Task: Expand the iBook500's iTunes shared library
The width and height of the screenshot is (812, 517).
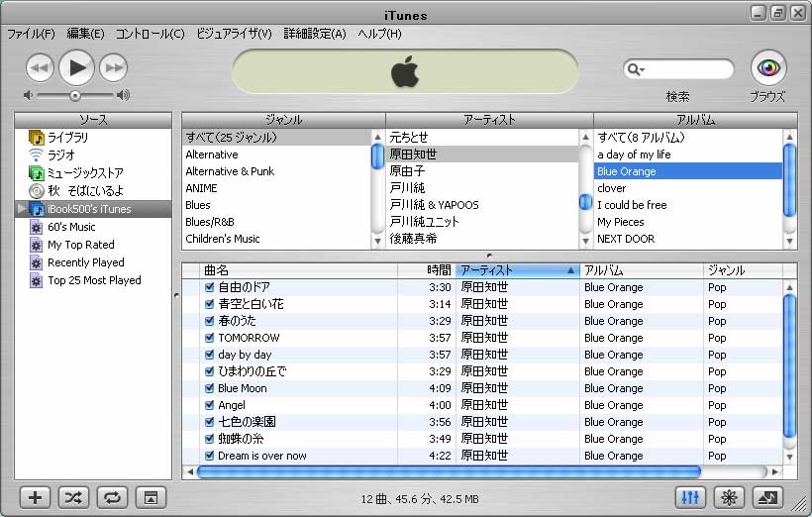Action: (23, 209)
